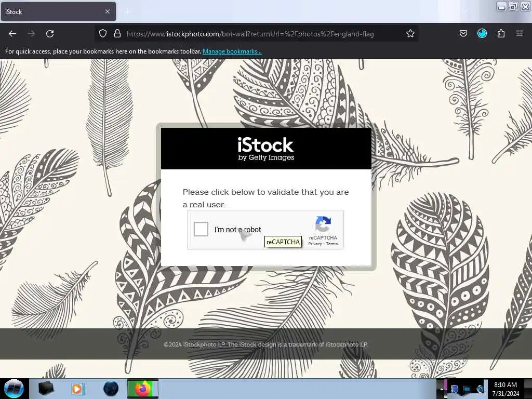Select the iStock browser tab
Screen dimensions: 532x399
coord(58,12)
